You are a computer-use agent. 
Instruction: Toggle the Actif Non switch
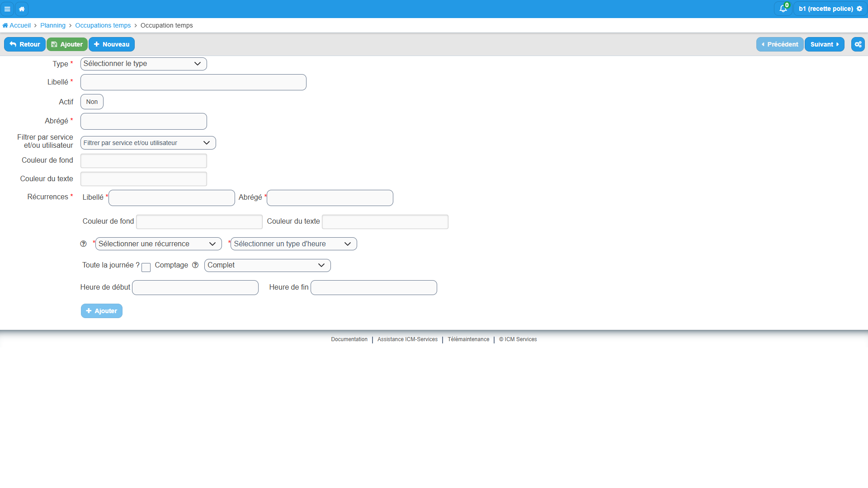click(x=92, y=102)
